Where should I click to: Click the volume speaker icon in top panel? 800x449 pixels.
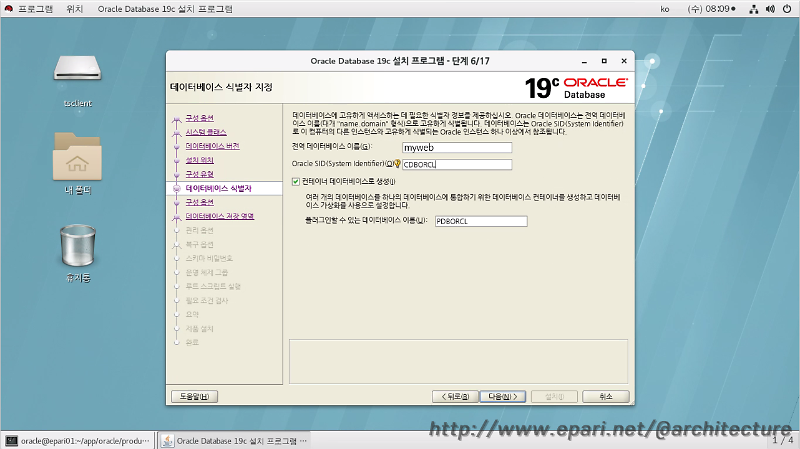(x=770, y=9)
